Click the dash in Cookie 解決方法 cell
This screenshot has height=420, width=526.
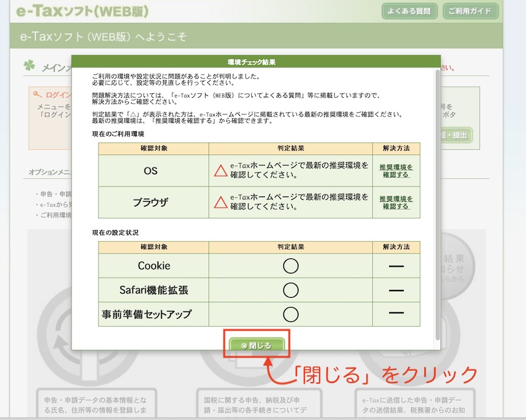click(396, 266)
